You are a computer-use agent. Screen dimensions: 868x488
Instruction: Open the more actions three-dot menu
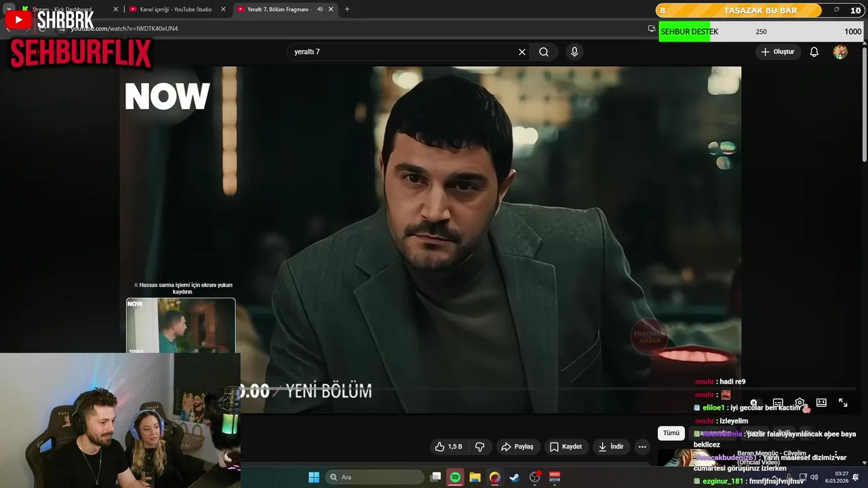[642, 447]
